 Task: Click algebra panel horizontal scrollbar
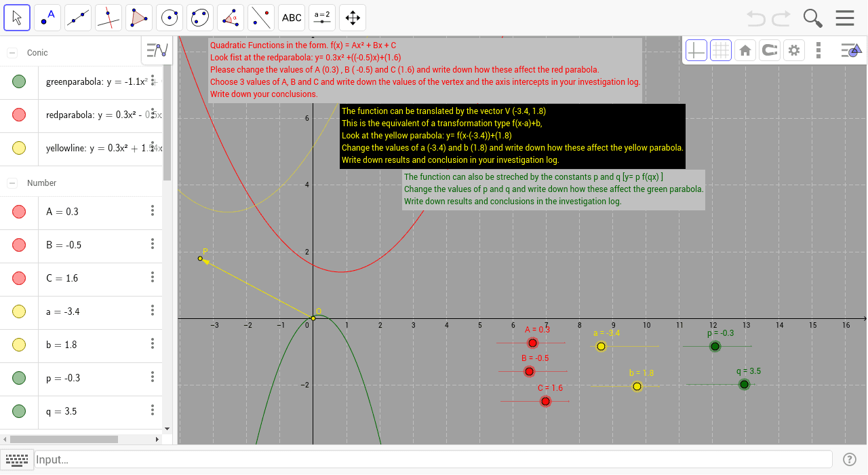click(x=64, y=440)
